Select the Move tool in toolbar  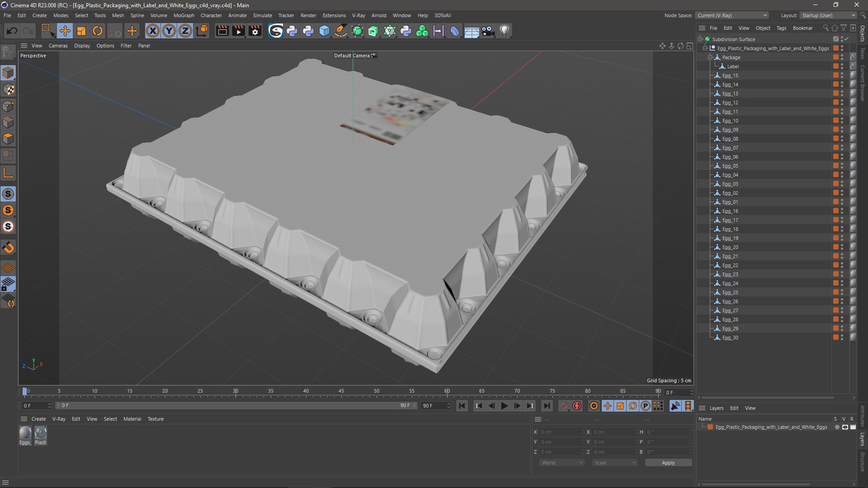click(65, 31)
